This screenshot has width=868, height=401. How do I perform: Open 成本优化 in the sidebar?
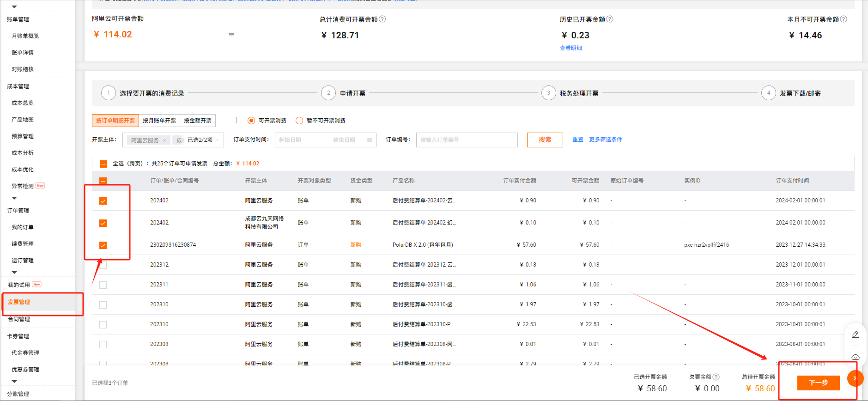[x=23, y=170]
